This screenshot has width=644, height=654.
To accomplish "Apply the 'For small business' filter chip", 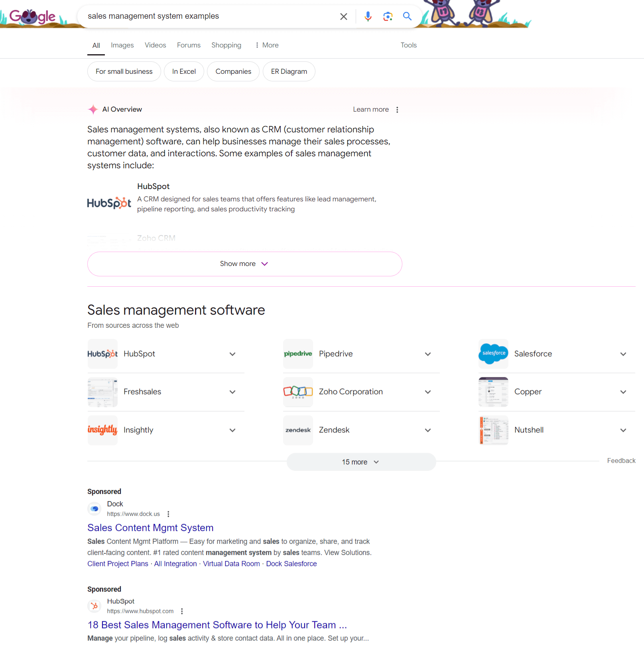I will coord(124,71).
